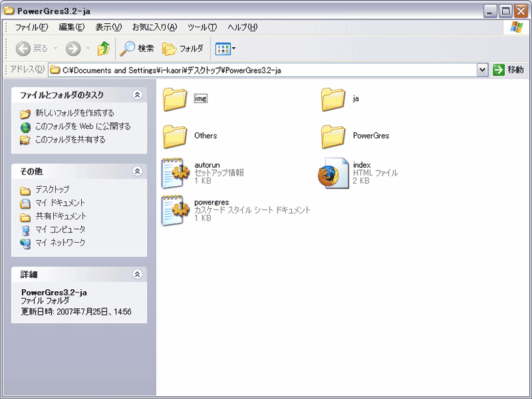Select the powergres style sheet file
This screenshot has width=532, height=399.
pyautogui.click(x=175, y=210)
